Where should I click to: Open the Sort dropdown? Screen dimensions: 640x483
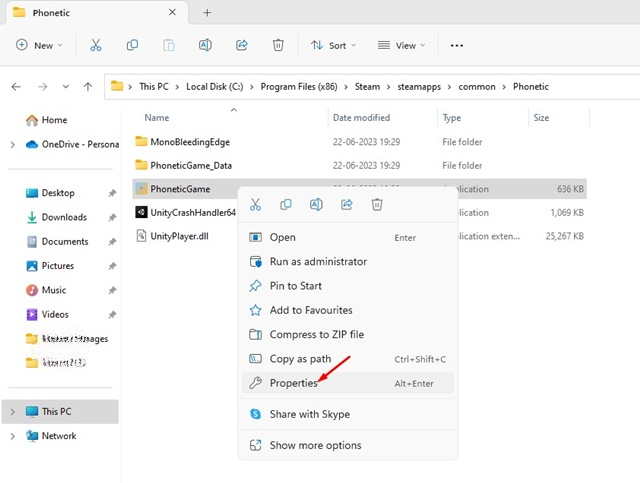click(333, 45)
